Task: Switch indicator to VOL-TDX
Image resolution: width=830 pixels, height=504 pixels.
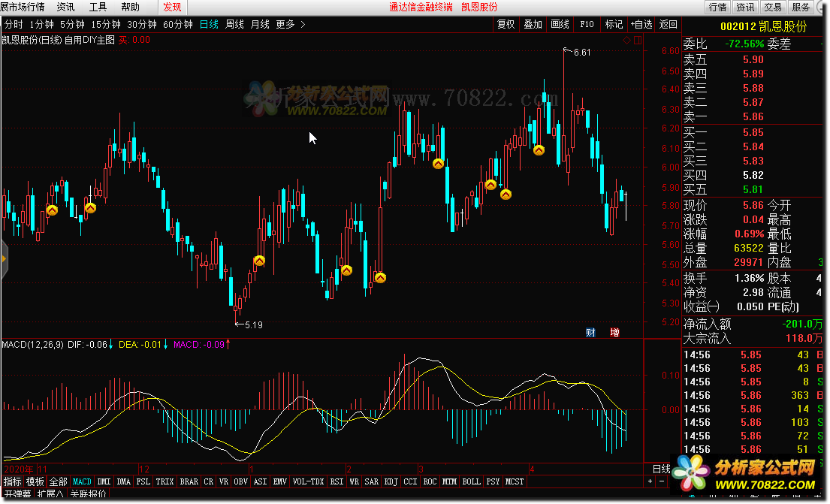Action: point(309,481)
